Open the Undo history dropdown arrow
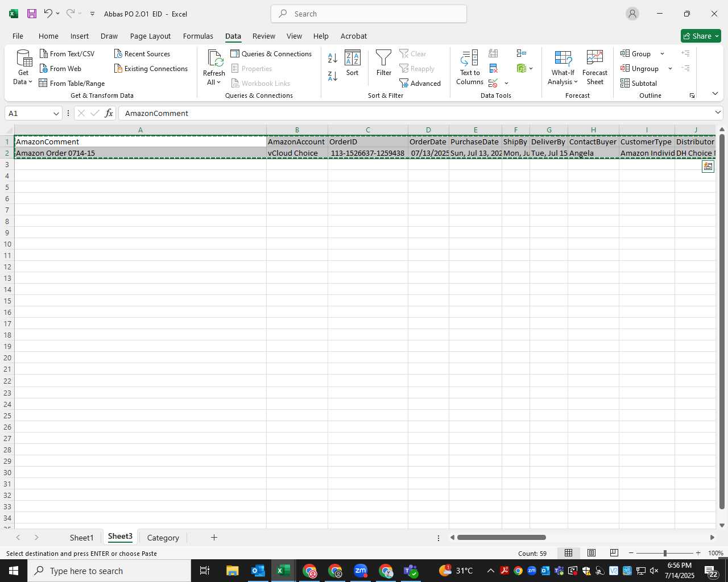The height and width of the screenshot is (582, 728). click(x=57, y=14)
